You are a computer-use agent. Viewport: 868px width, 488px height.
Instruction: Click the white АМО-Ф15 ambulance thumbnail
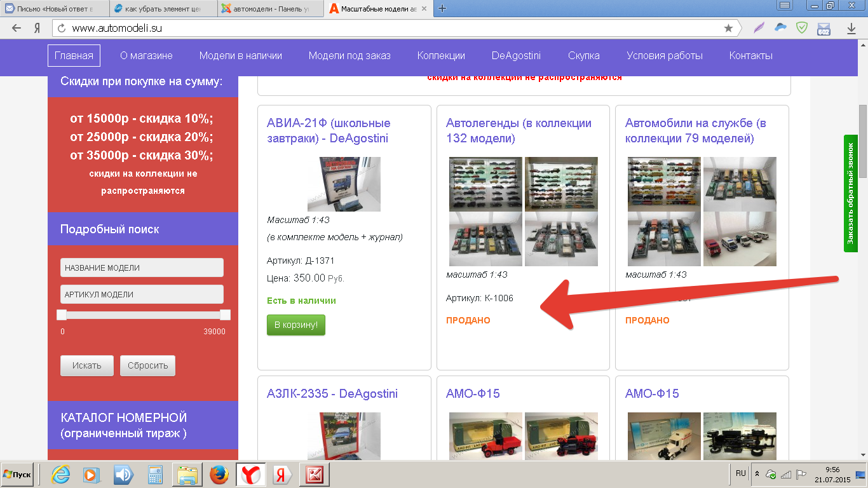point(664,435)
